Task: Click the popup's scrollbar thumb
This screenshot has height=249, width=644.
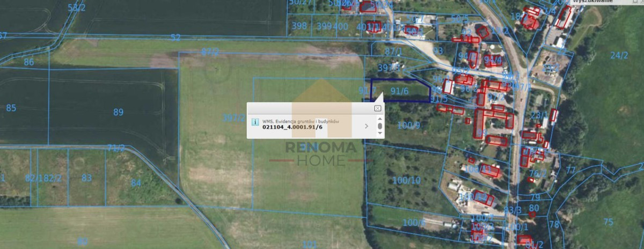Action: click(380, 127)
